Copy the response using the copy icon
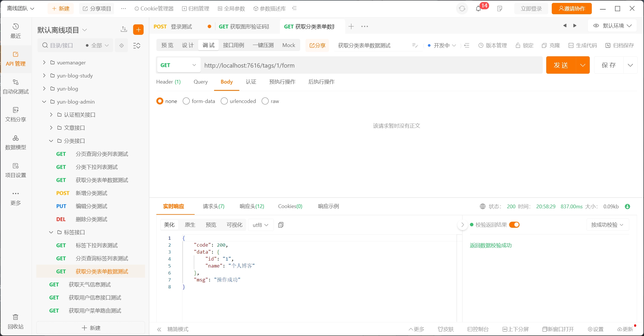 coord(281,225)
